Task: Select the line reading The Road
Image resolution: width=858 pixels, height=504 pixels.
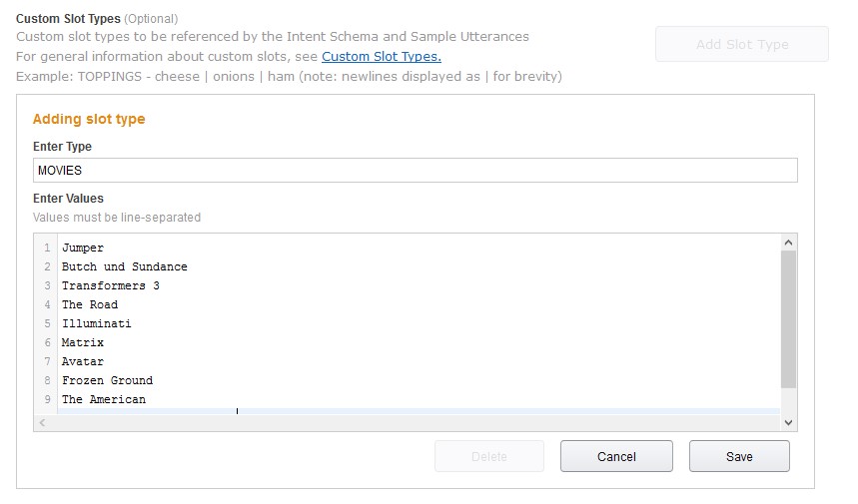Action: (x=90, y=304)
